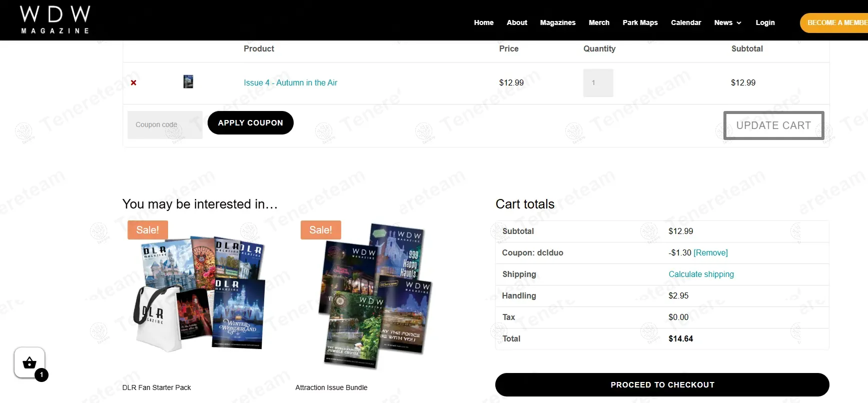Focus the Coupon code input field
Image resolution: width=868 pixels, height=403 pixels.
pos(165,124)
